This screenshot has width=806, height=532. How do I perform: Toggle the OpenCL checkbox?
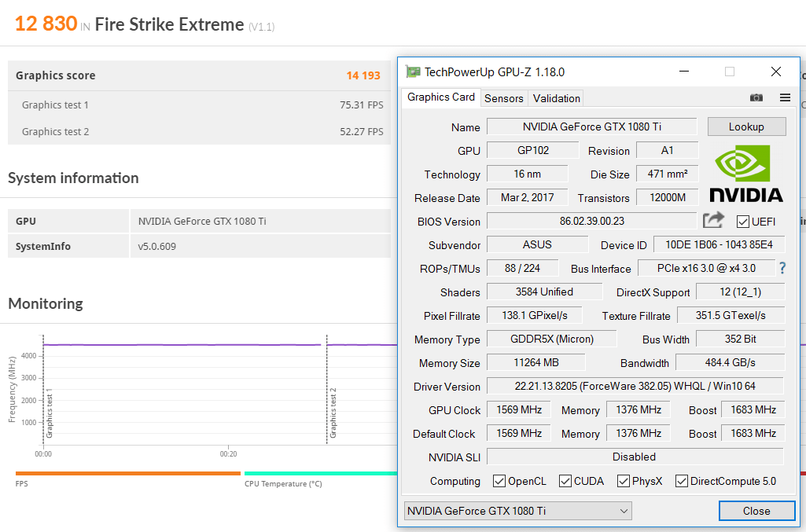pos(499,481)
